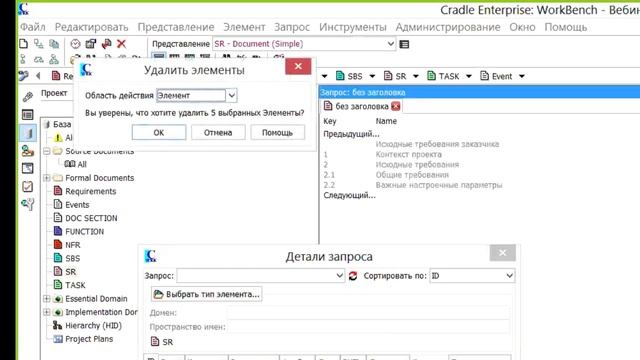Click the SBS green document icon in quick bar
This screenshot has width=640, height=360.
[340, 76]
